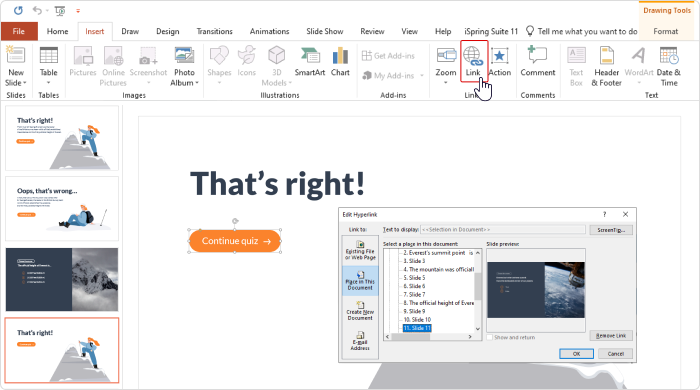700x390 pixels.
Task: Choose E-mail Address link type
Action: point(360,341)
